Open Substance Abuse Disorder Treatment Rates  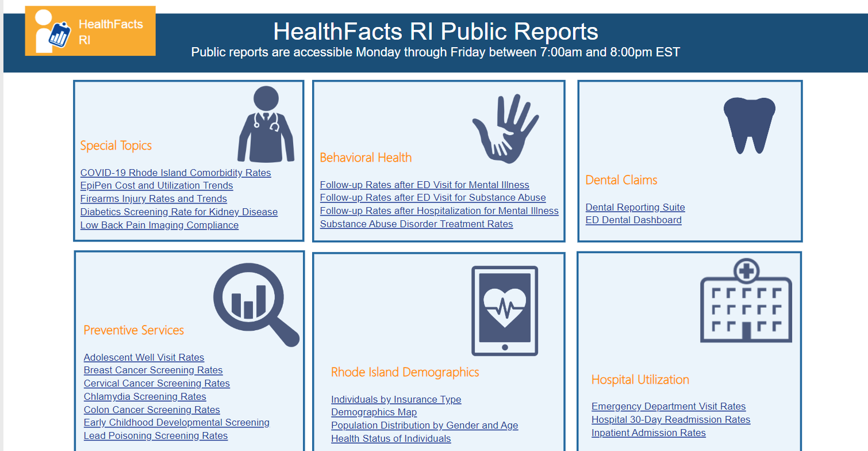click(416, 224)
